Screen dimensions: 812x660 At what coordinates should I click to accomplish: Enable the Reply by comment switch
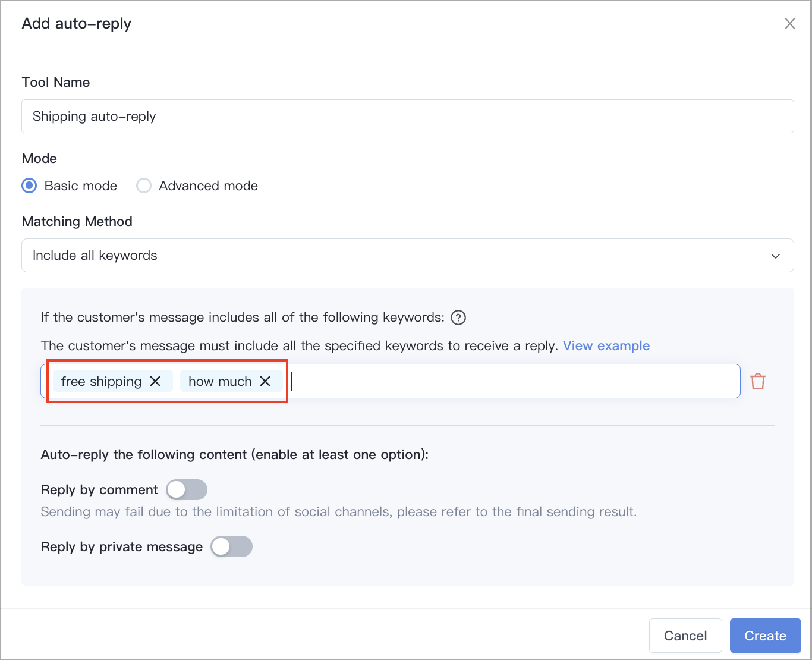point(187,490)
